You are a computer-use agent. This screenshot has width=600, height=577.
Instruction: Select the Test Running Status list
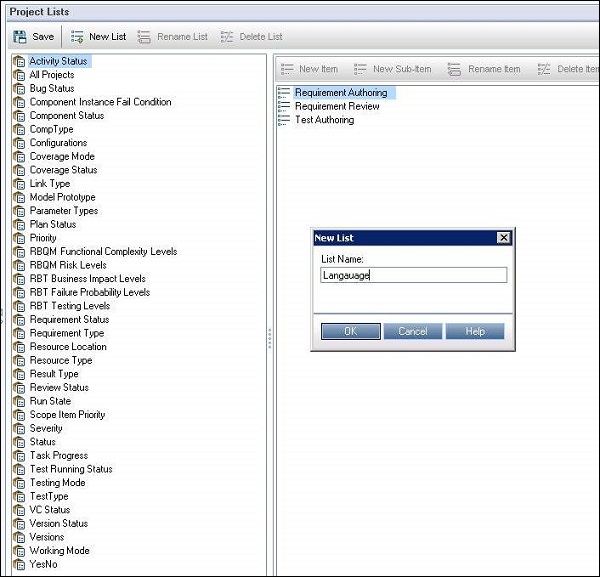point(71,469)
